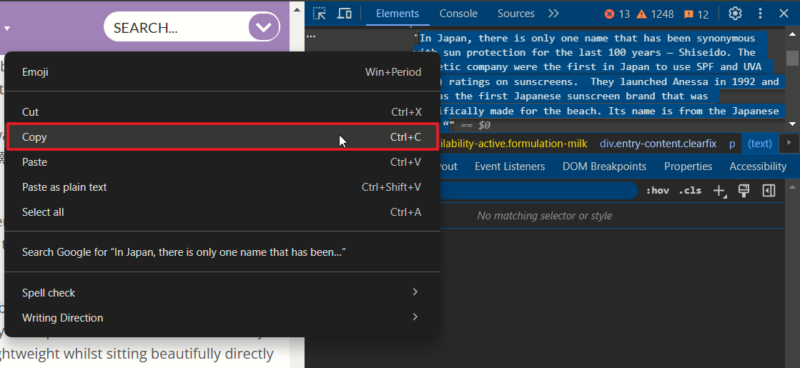
Task: Open DevTools settings gear
Action: 735,14
